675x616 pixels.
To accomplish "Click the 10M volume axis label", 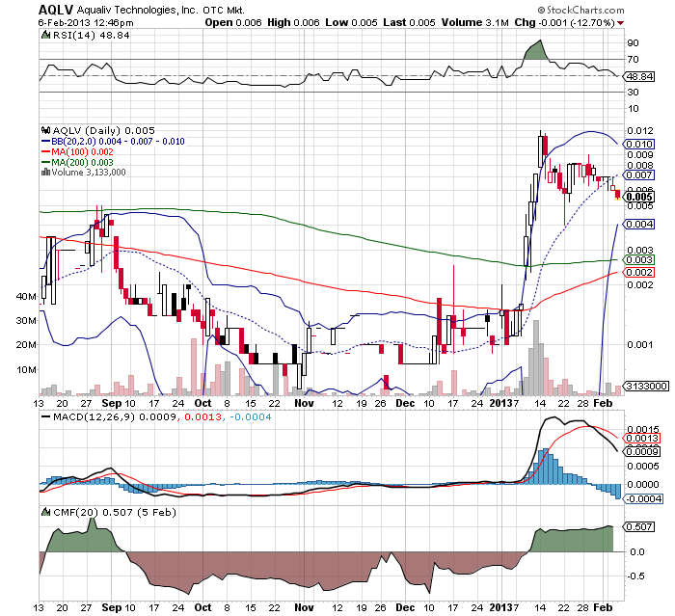I will click(26, 370).
